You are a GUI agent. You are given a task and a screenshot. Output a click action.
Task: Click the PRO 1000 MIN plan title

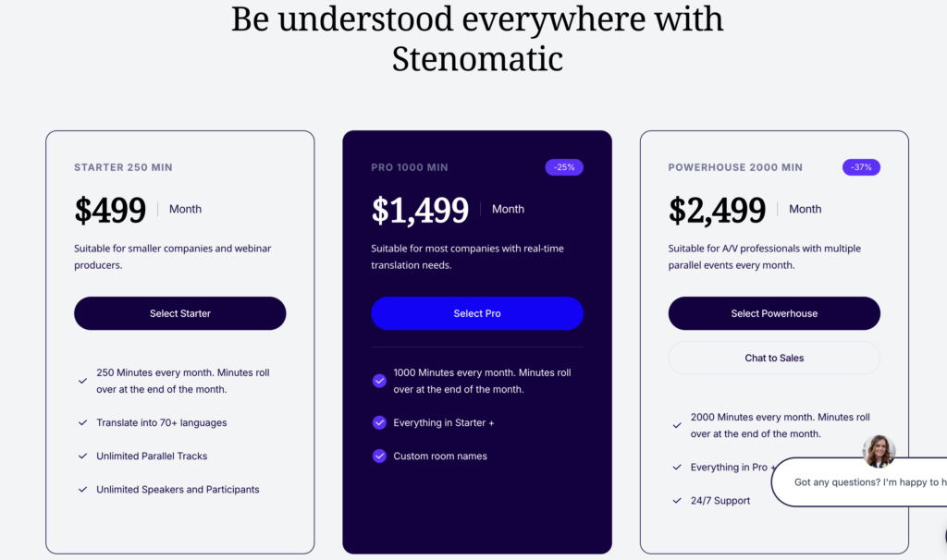pyautogui.click(x=409, y=167)
